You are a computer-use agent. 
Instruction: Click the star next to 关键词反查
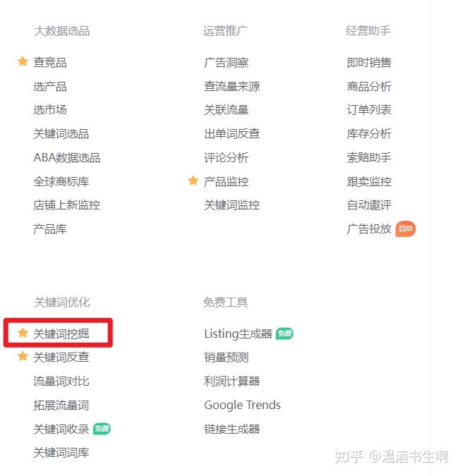pyautogui.click(x=23, y=357)
